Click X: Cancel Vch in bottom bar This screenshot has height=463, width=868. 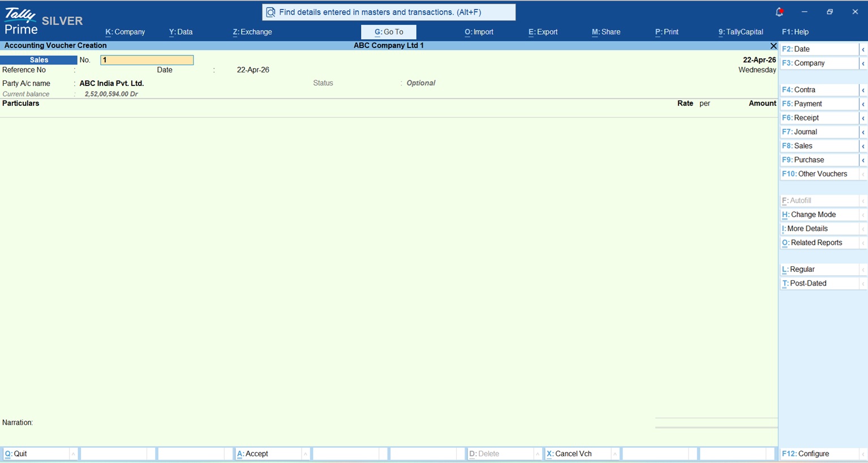coord(578,454)
